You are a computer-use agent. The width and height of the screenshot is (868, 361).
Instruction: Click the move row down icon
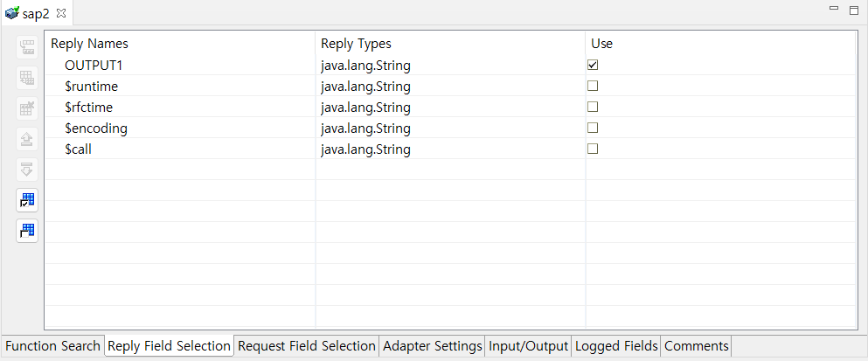[x=27, y=170]
